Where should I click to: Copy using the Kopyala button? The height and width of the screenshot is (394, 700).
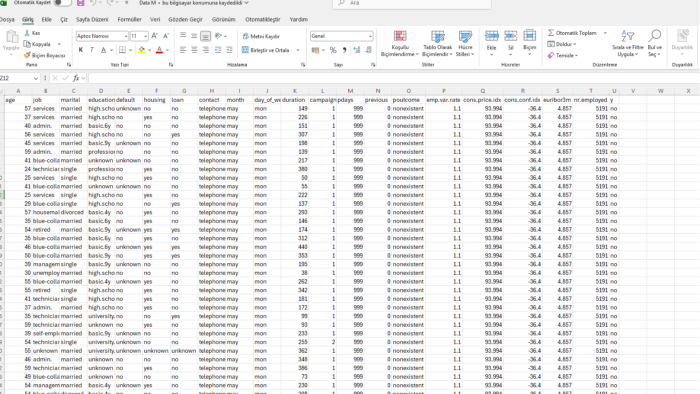[38, 44]
